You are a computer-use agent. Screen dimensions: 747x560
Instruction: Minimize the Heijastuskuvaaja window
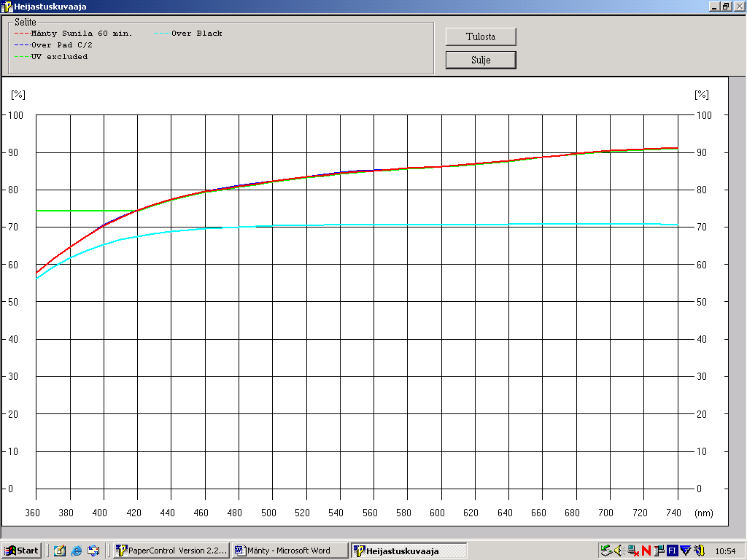[713, 7]
